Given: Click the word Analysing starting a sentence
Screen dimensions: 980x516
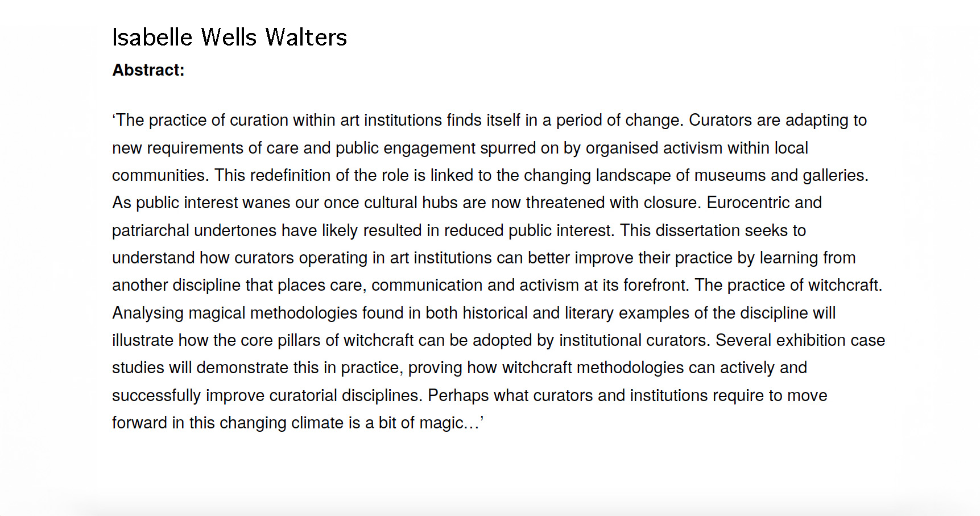Looking at the screenshot, I should (147, 313).
